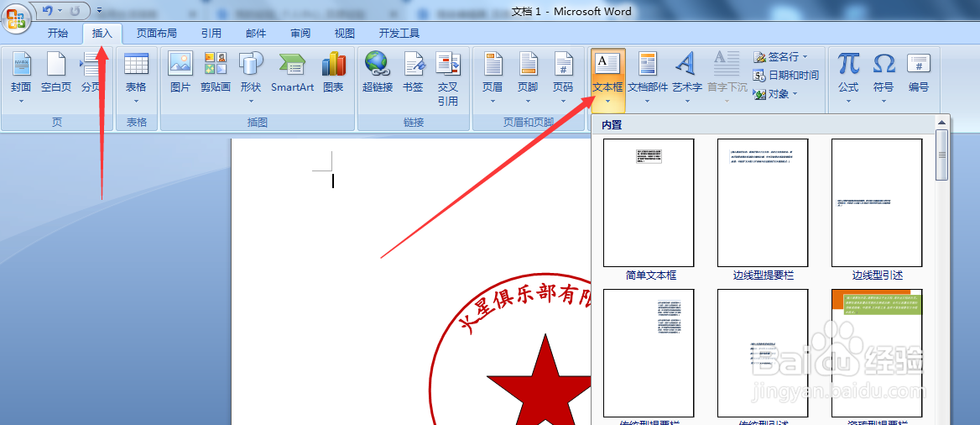
Task: Insert a picture with 图片
Action: 180,72
